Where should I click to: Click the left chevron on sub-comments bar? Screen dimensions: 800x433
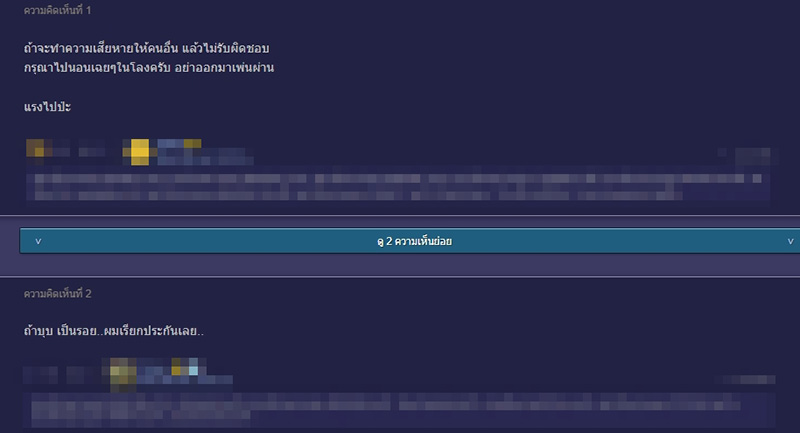[38, 241]
